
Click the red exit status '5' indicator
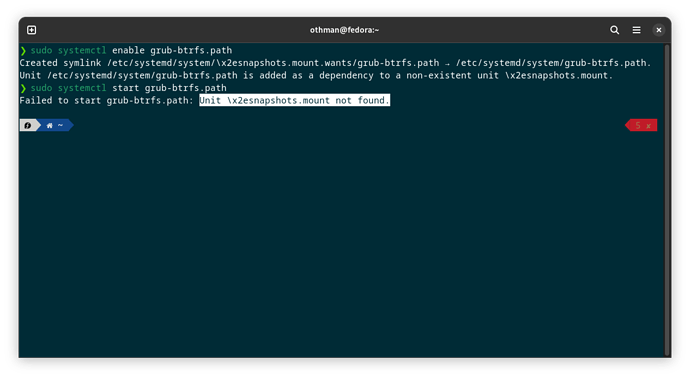pyautogui.click(x=642, y=125)
